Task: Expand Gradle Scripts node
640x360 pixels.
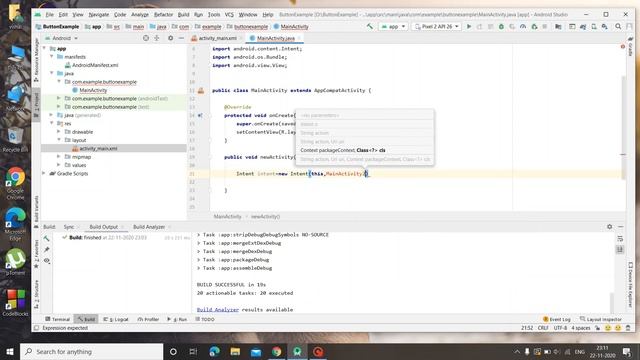Action: pyautogui.click(x=44, y=173)
